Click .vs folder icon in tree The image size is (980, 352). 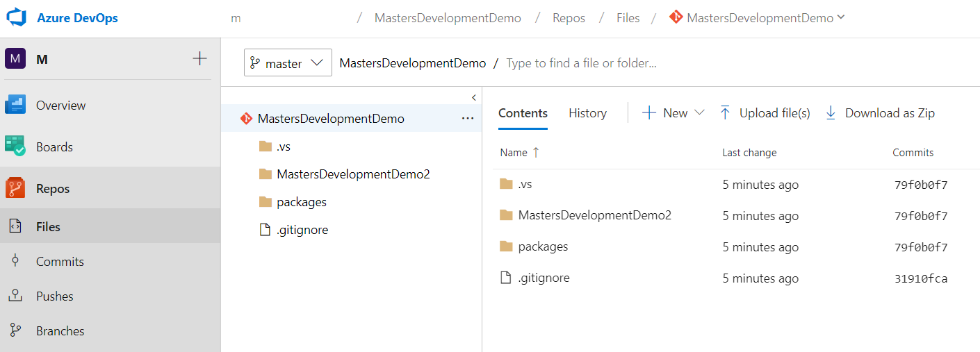click(x=265, y=146)
